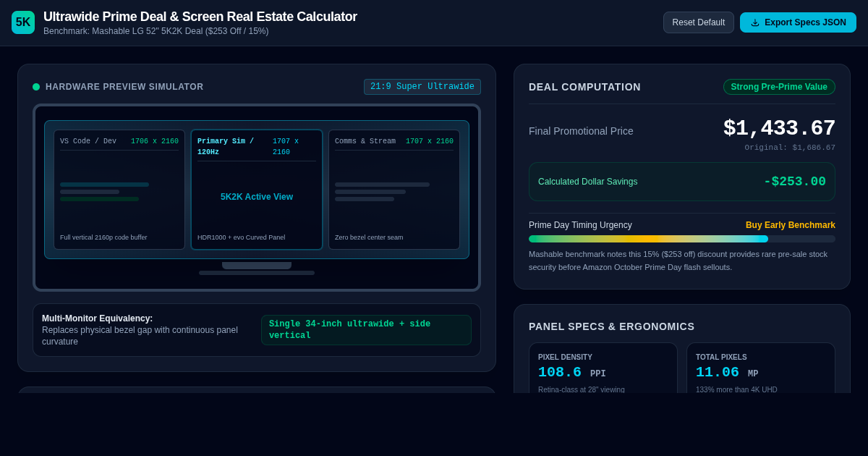
Task: Select the Primary Sim / 120Hz pane
Action: [x=257, y=190]
